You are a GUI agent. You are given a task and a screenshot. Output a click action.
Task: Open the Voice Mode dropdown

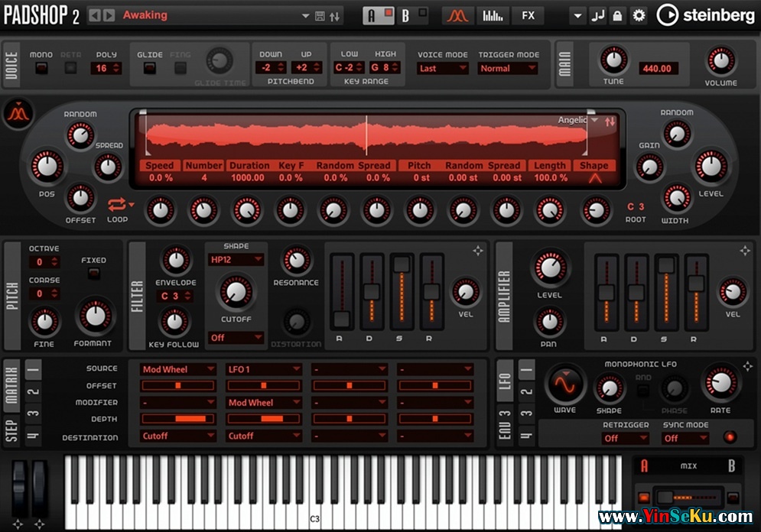click(443, 68)
